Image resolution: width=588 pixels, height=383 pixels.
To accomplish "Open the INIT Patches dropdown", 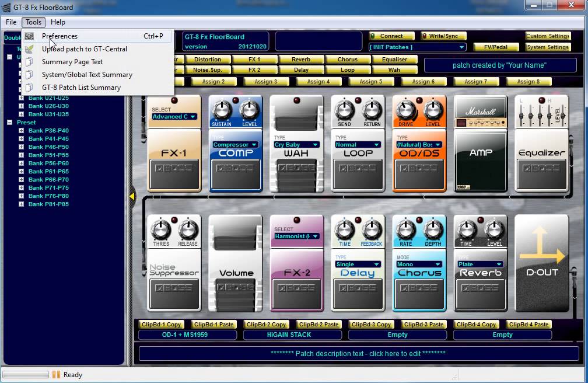I will 417,47.
